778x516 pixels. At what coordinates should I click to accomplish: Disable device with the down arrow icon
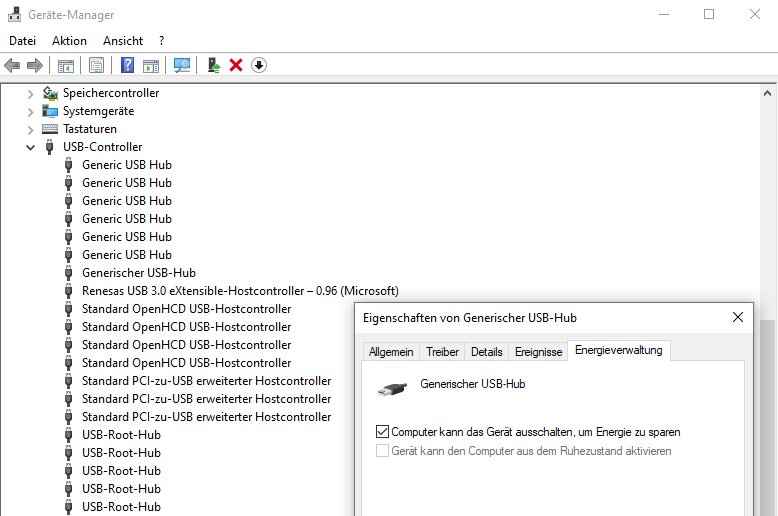pyautogui.click(x=259, y=65)
